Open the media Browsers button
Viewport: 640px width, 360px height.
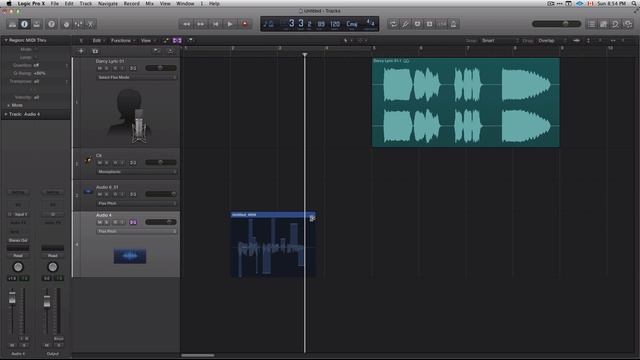[x=628, y=24]
